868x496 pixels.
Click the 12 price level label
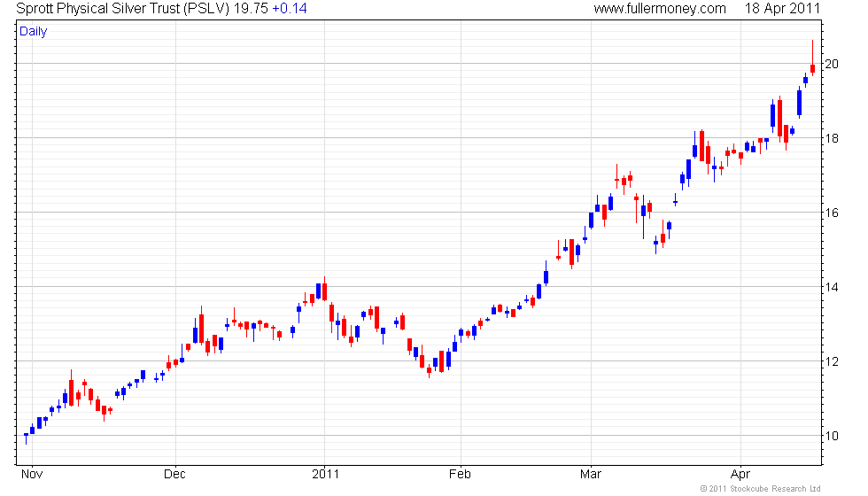[832, 361]
